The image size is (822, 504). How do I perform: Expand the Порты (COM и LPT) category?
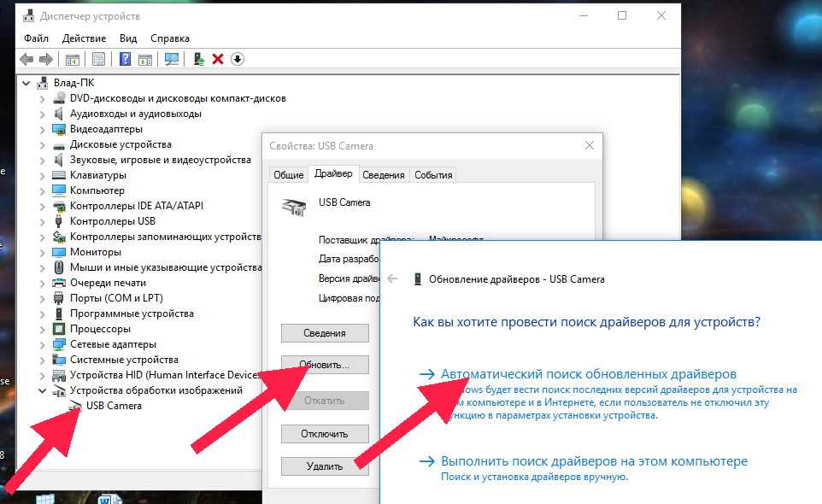pos(42,298)
